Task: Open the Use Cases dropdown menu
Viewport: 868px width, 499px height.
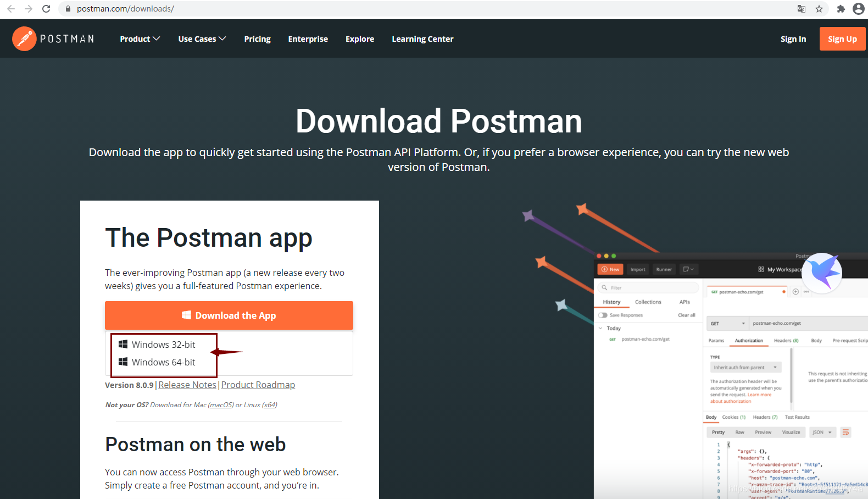Action: 202,39
